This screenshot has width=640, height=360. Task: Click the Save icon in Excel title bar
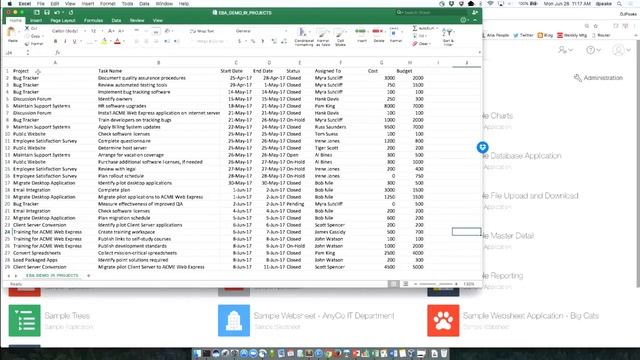(46, 13)
